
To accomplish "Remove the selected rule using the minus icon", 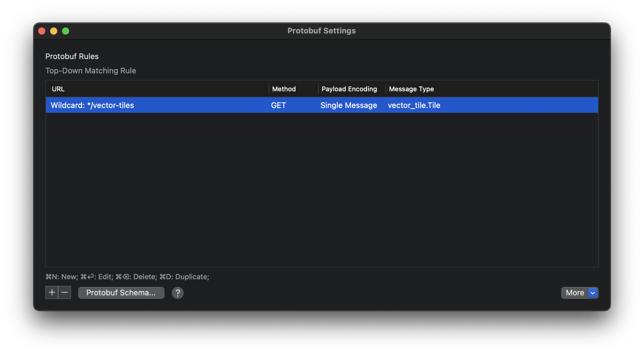I will [x=65, y=292].
